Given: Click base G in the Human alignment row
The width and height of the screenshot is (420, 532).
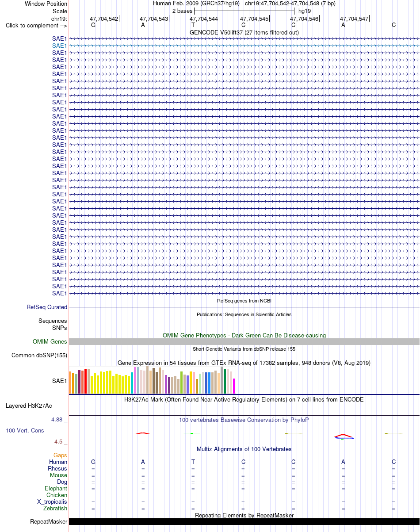Looking at the screenshot, I should (93, 462).
